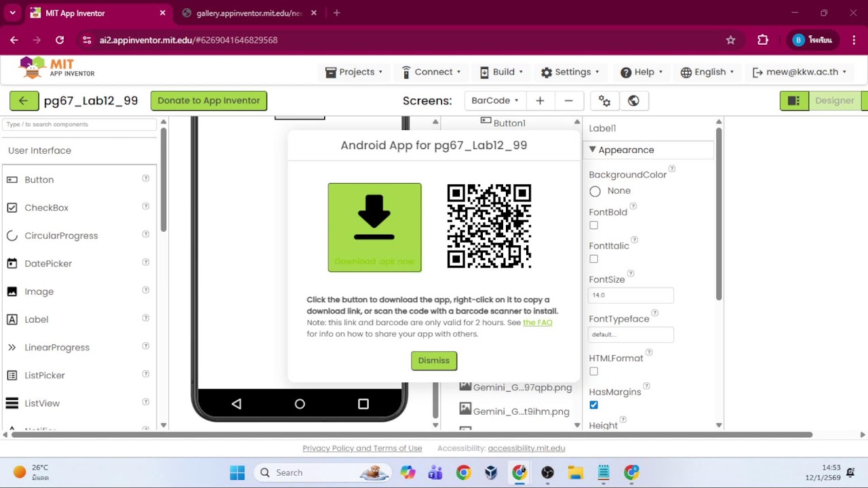Open the FAQ link
868x488 pixels.
click(x=538, y=323)
